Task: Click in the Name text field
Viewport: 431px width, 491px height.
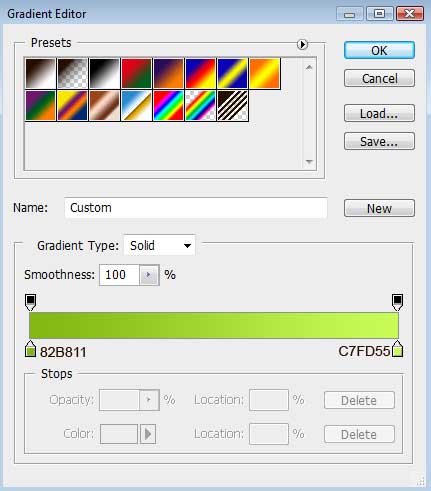Action: point(196,208)
